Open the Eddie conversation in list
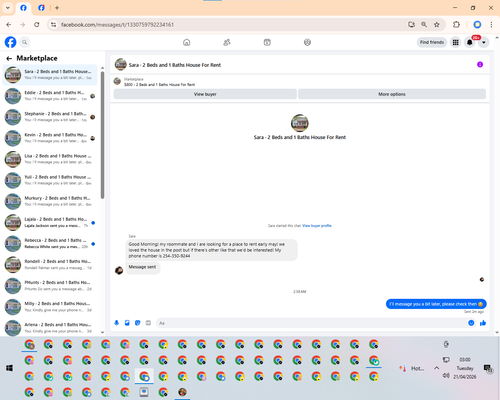This screenshot has width=500, height=400. tap(50, 96)
